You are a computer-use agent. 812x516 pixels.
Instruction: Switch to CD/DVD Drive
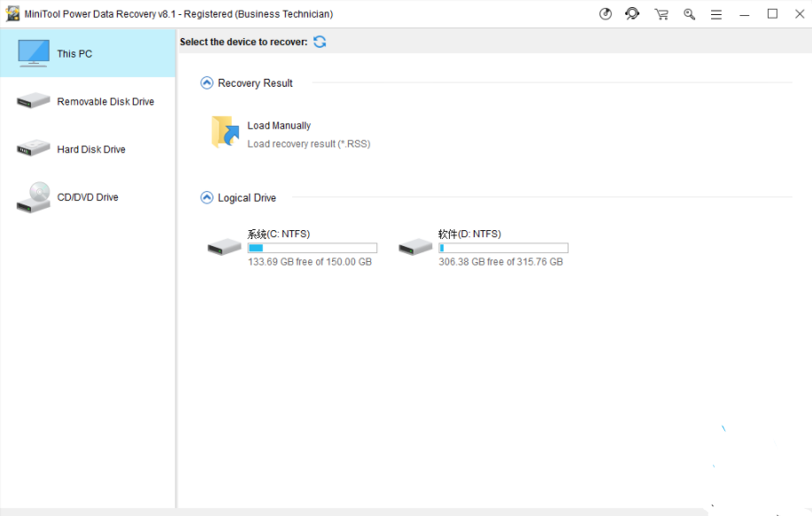coord(88,197)
